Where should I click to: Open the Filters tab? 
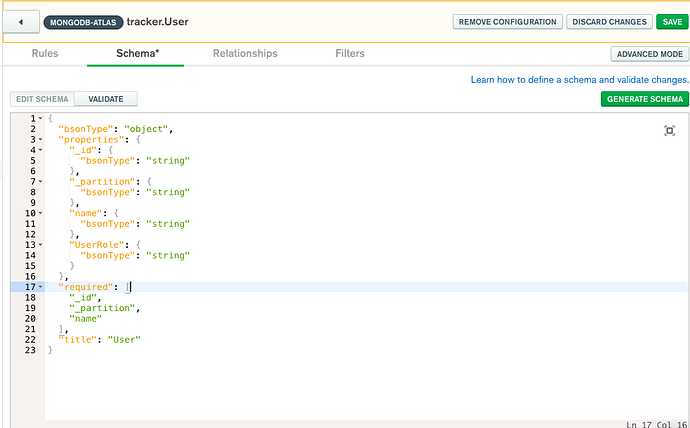pos(350,53)
